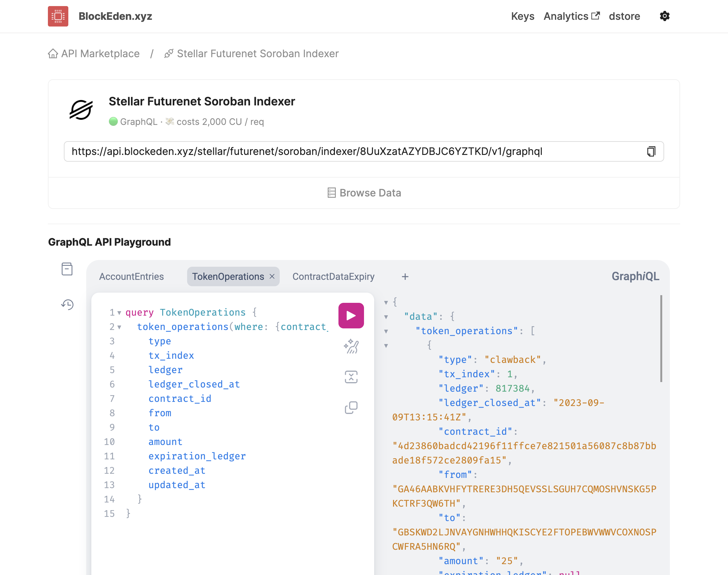The image size is (728, 575).
Task: Show the query history icon
Action: tap(67, 304)
